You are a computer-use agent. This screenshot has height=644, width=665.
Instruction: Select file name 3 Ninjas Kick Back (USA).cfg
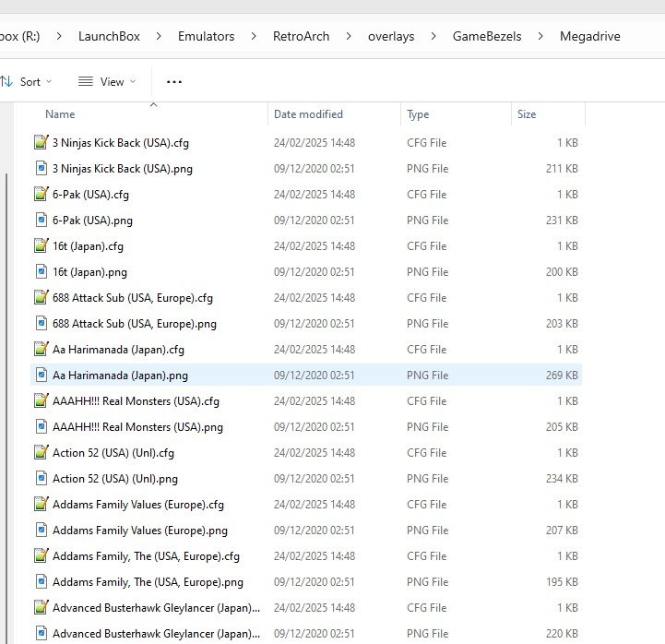pyautogui.click(x=121, y=143)
